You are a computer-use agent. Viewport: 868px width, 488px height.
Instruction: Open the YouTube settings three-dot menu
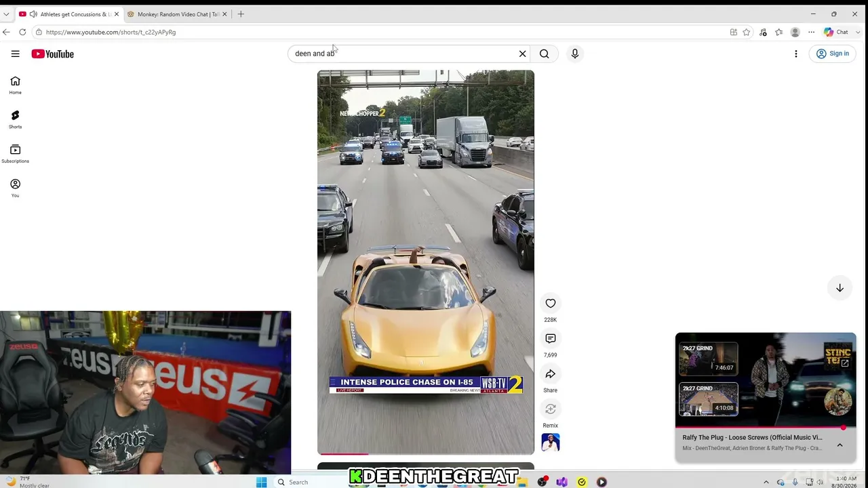coord(796,54)
